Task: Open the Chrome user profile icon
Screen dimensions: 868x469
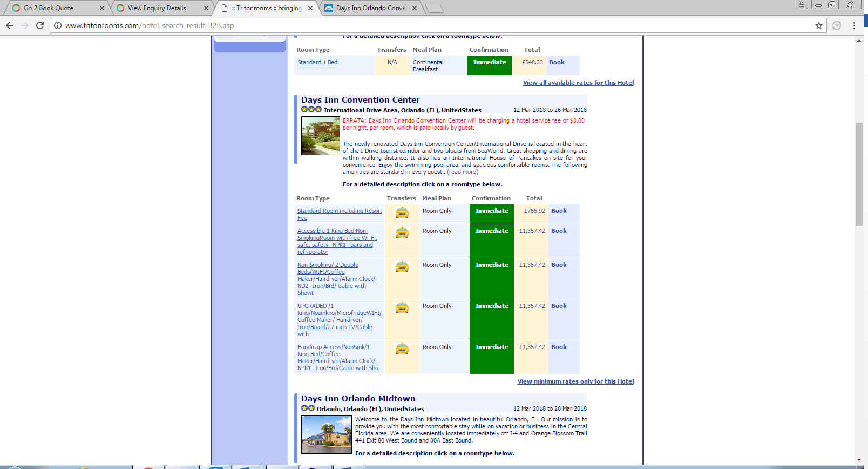Action: click(802, 4)
